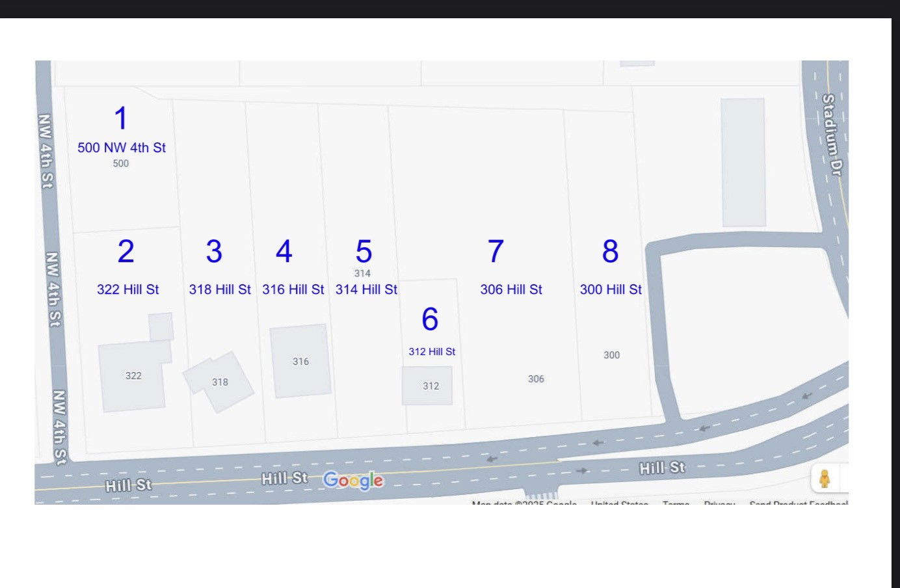Screen dimensions: 900x588
Task: Click the blue '500 NW 4th St' address
Action: coord(122,148)
